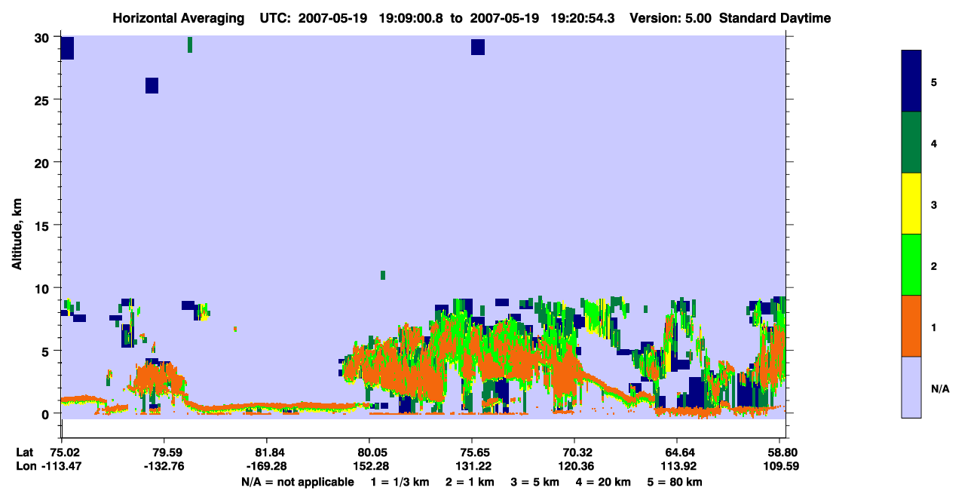Click the altitude tick label 15
The width and height of the screenshot is (980, 503).
coord(43,225)
